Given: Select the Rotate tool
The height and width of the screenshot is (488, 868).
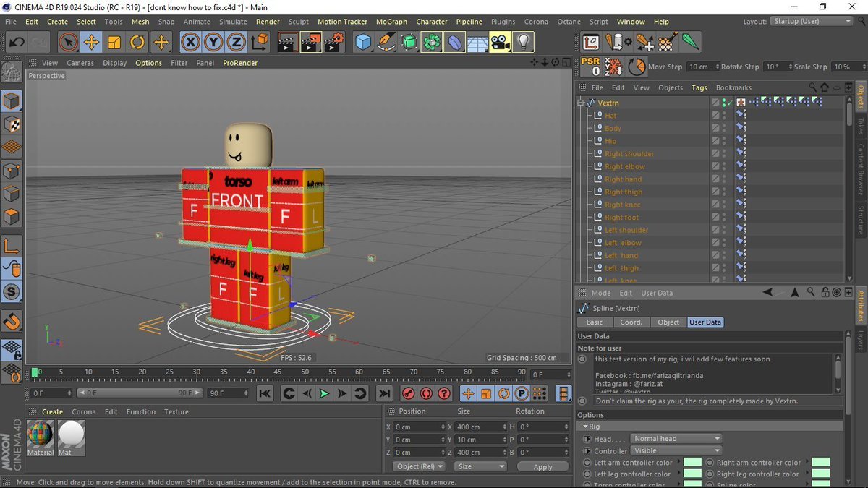Looking at the screenshot, I should point(137,42).
